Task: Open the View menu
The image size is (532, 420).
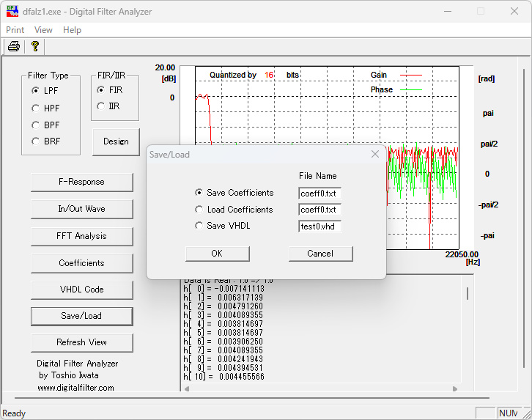Action: point(43,30)
